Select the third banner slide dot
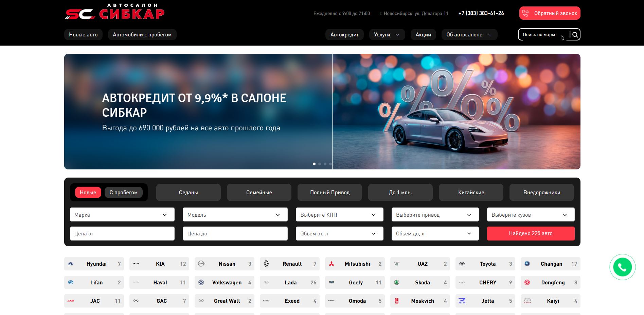This screenshot has width=644, height=315. coord(325,164)
